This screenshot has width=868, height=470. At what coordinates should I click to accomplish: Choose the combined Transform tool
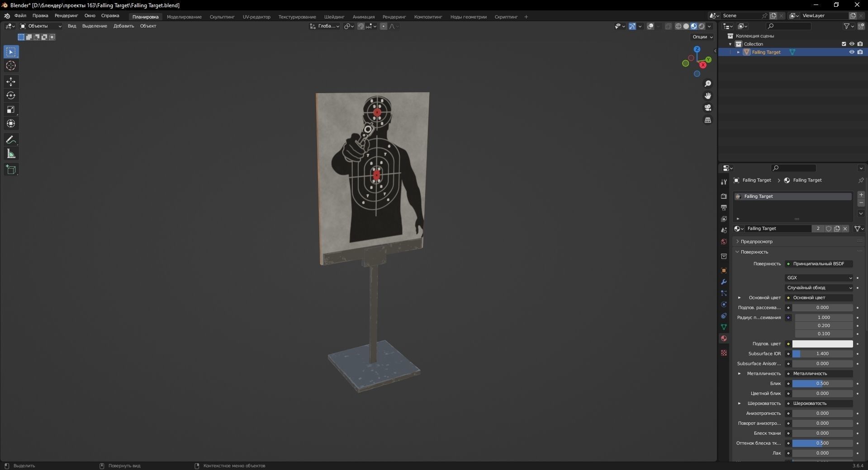(x=11, y=123)
